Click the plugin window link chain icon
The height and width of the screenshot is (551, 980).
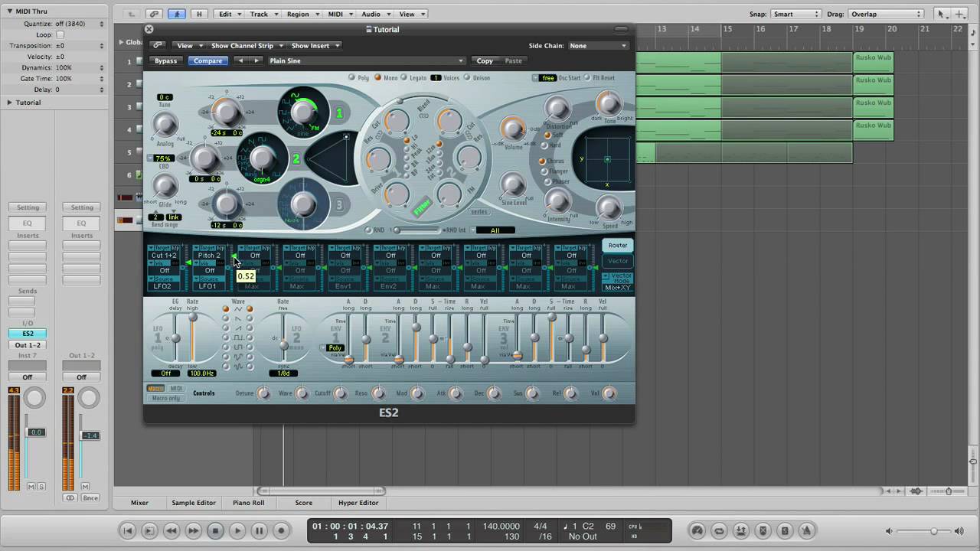coord(156,45)
